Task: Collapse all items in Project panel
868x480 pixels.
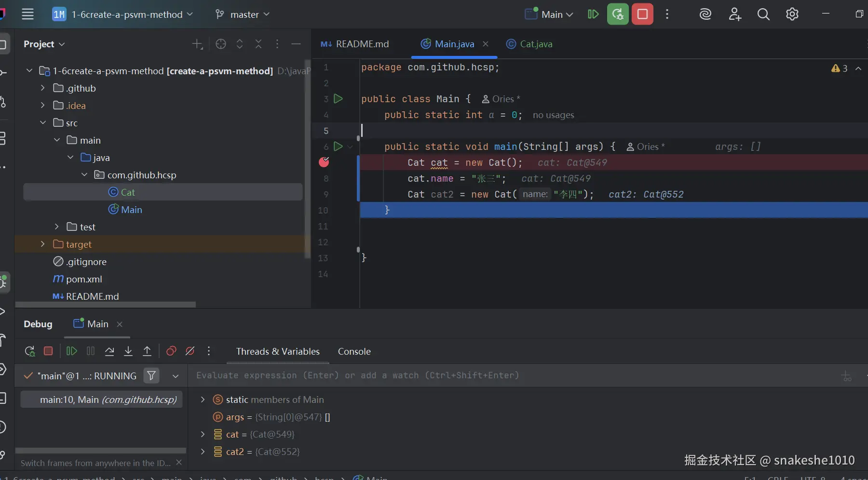Action: (x=258, y=44)
